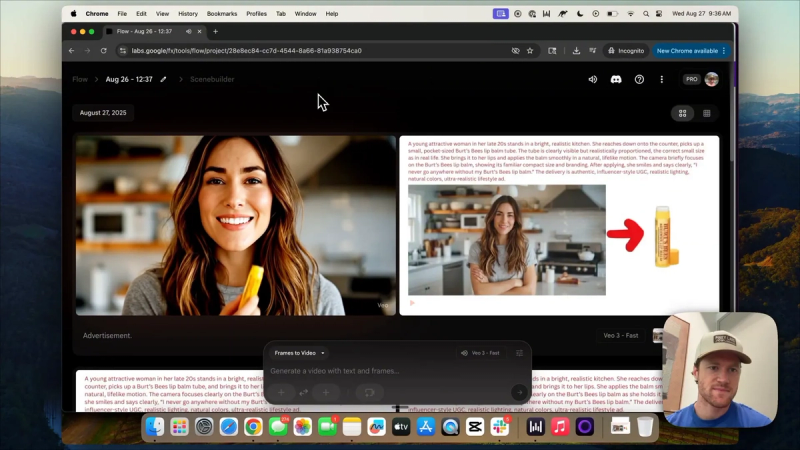Switch to large grid view

[682, 113]
